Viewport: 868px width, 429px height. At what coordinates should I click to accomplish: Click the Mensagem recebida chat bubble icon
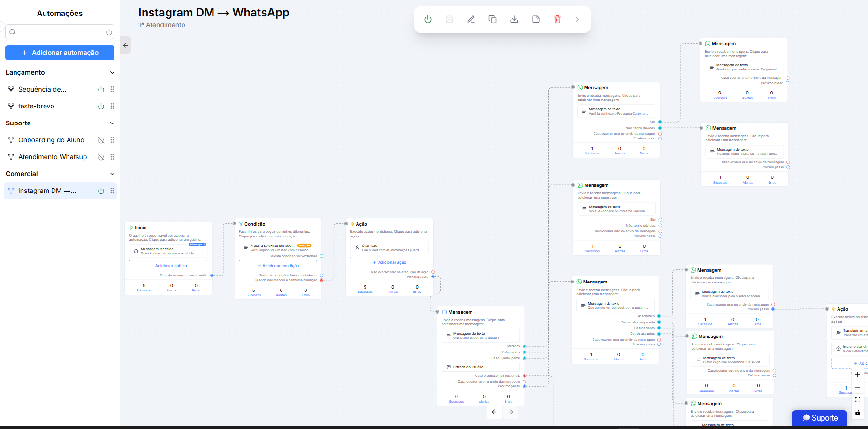(x=136, y=251)
